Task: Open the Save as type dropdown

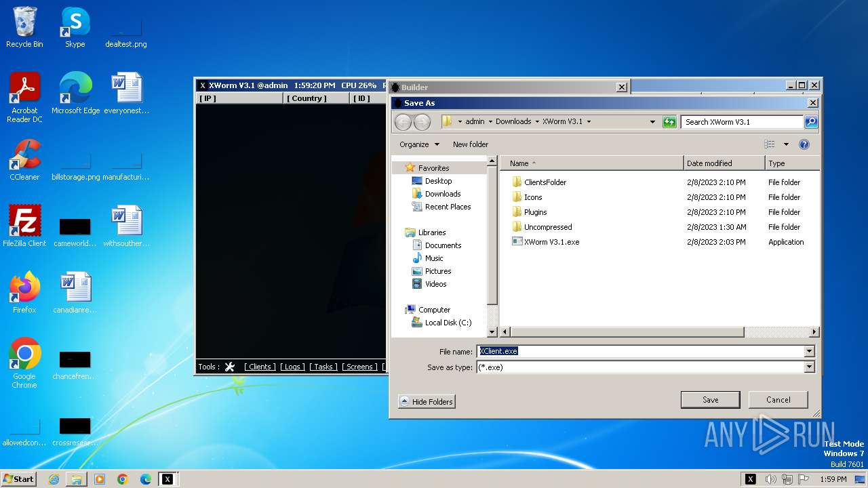Action: coord(809,367)
